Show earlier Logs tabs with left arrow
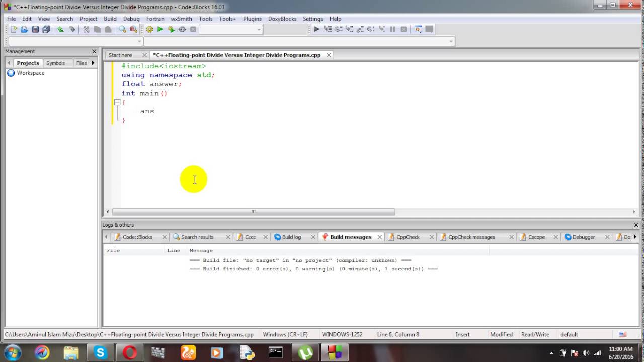Image resolution: width=644 pixels, height=362 pixels. [x=106, y=237]
